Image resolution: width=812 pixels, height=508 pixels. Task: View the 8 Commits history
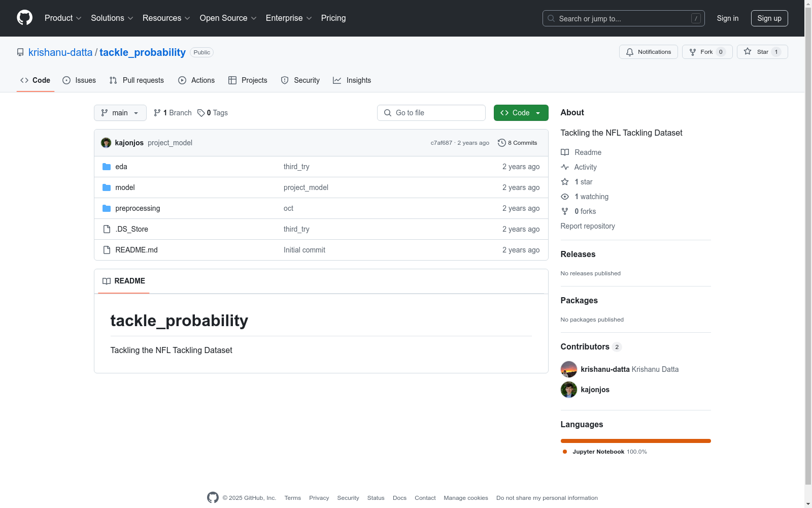pos(518,143)
